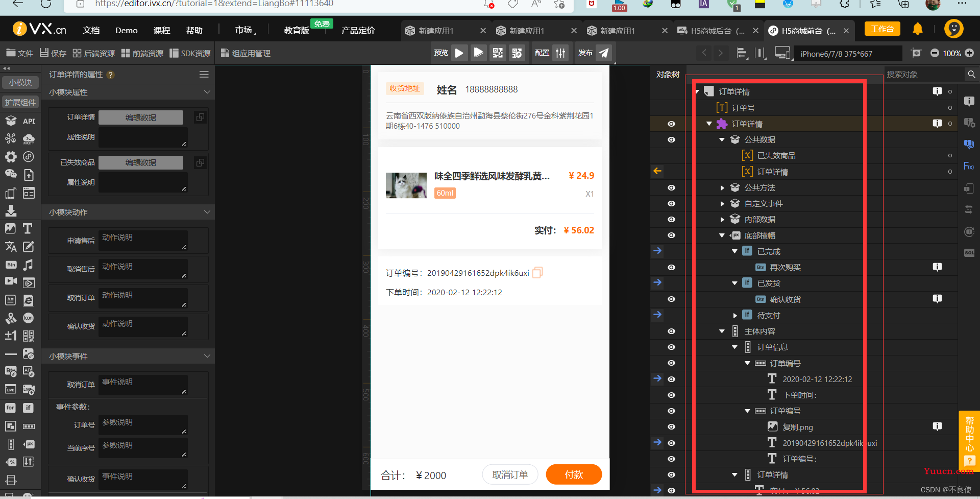Toggle visibility of 主体内容 node
This screenshot has height=499, width=980.
point(671,331)
